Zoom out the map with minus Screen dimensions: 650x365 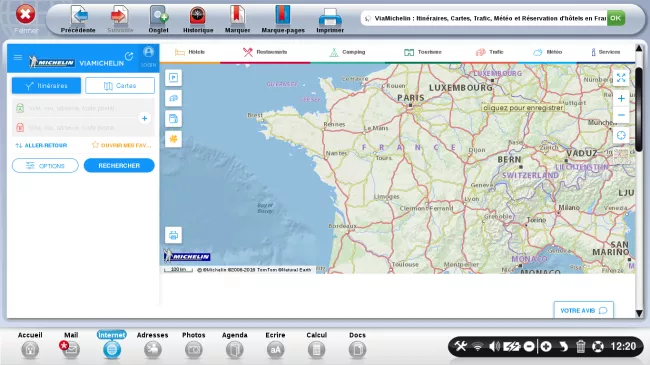[x=621, y=115]
